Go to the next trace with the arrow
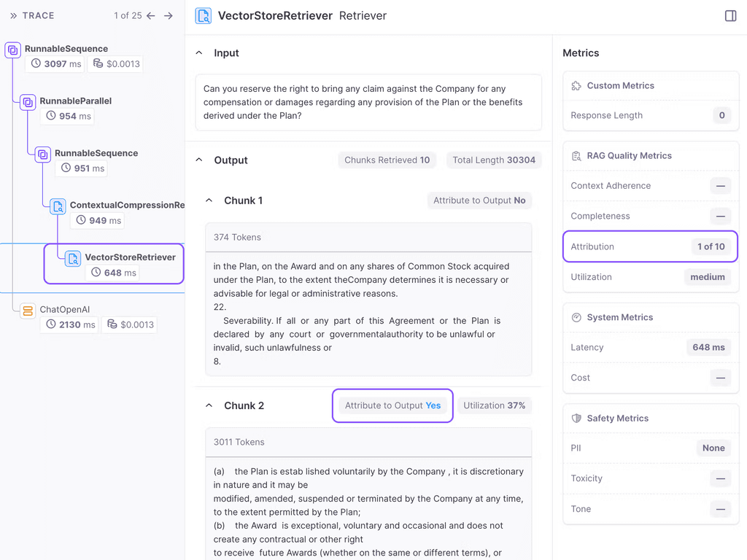This screenshot has height=560, width=747. 168,15
